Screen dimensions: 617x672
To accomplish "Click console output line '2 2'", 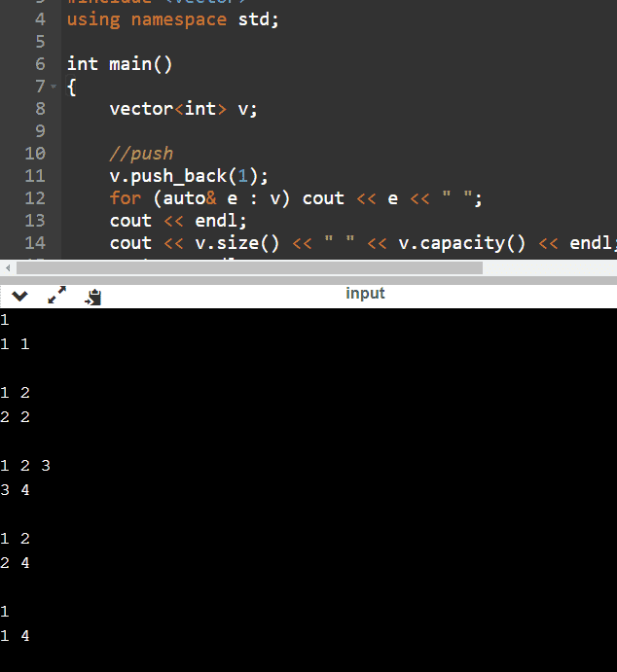I will point(15,417).
